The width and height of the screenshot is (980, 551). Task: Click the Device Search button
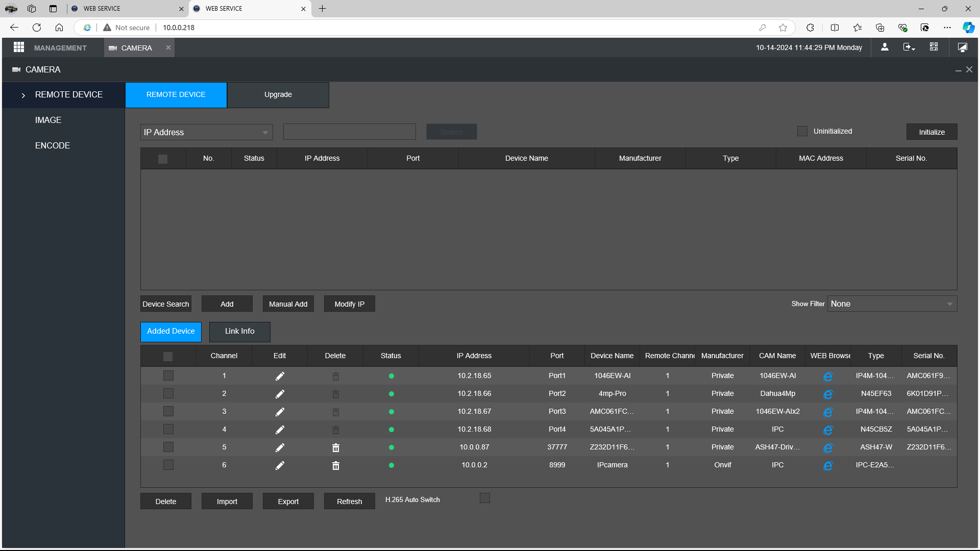(x=166, y=304)
